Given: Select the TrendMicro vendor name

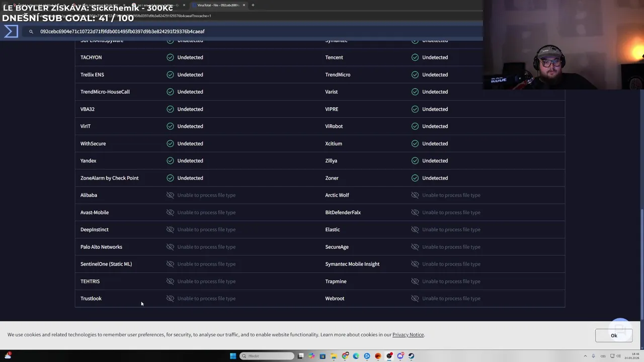Looking at the screenshot, I should (338, 74).
